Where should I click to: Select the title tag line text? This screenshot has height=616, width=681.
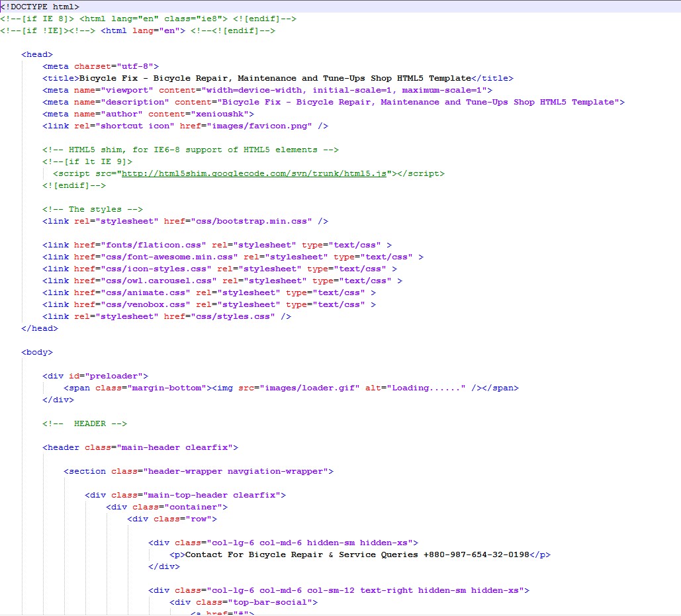pos(278,78)
